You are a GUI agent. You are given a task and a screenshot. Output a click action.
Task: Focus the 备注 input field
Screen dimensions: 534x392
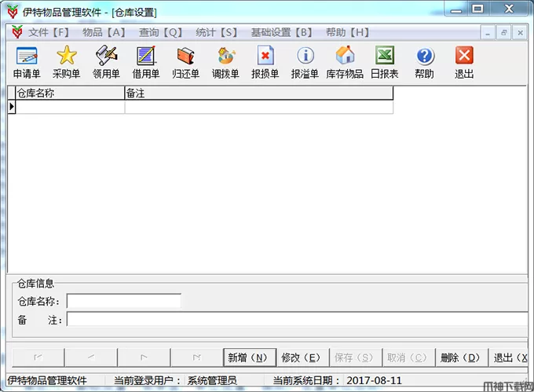click(298, 320)
